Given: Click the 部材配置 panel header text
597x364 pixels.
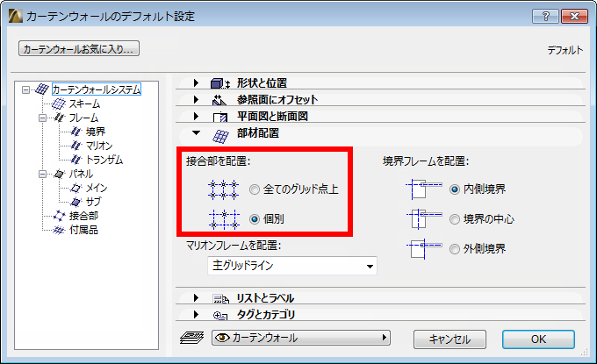Looking at the screenshot, I should [258, 133].
